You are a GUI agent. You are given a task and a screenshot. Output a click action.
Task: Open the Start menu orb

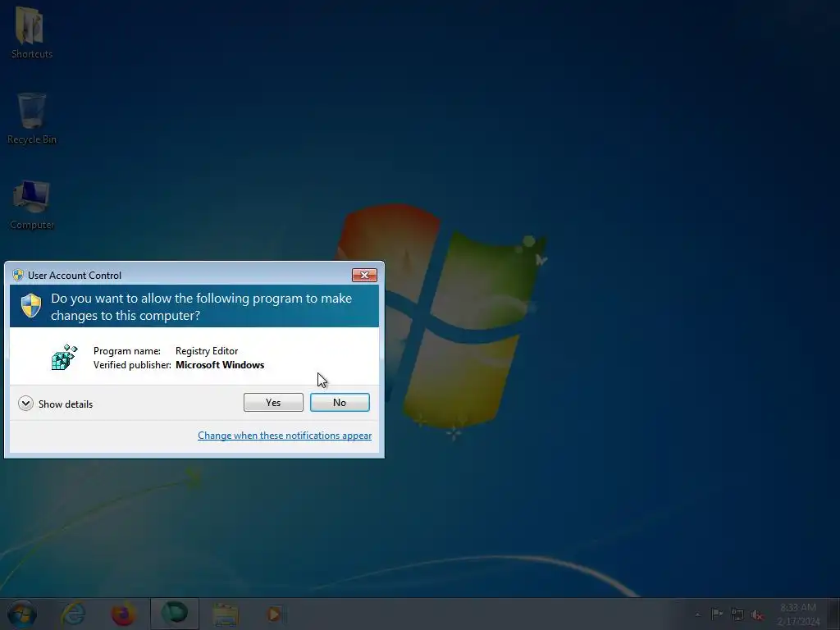coord(22,614)
